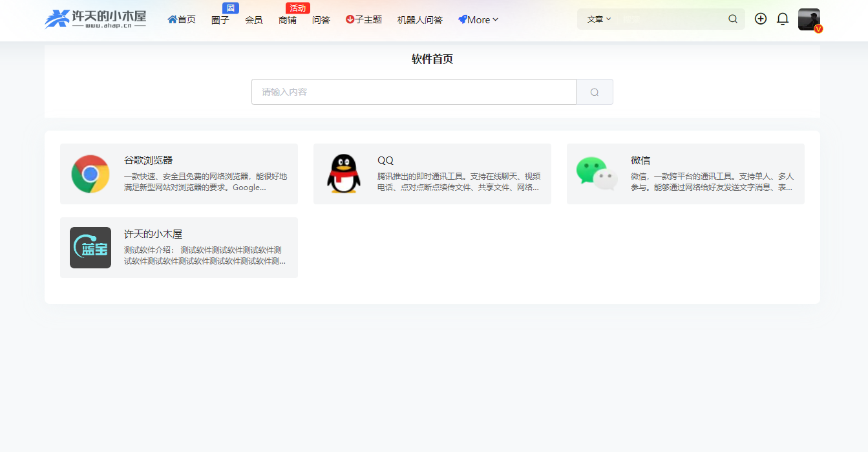Click the 许天的小木屋 software card icon
This screenshot has width=868, height=452.
(x=90, y=248)
